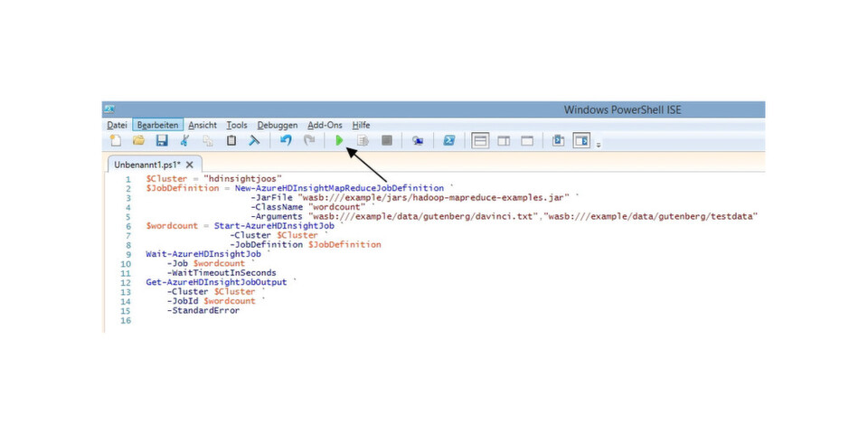The image size is (868, 434).
Task: Show script pane on the right layout icon
Action: click(504, 141)
